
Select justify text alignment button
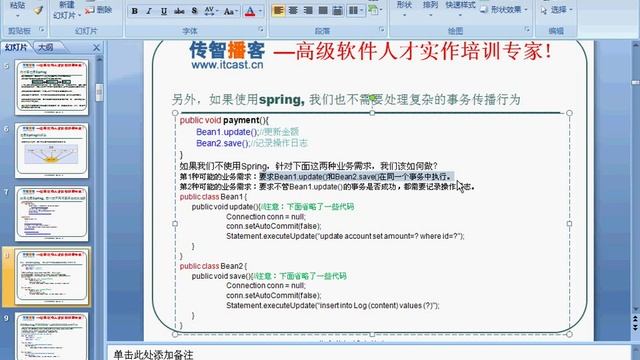pyautogui.click(x=323, y=10)
